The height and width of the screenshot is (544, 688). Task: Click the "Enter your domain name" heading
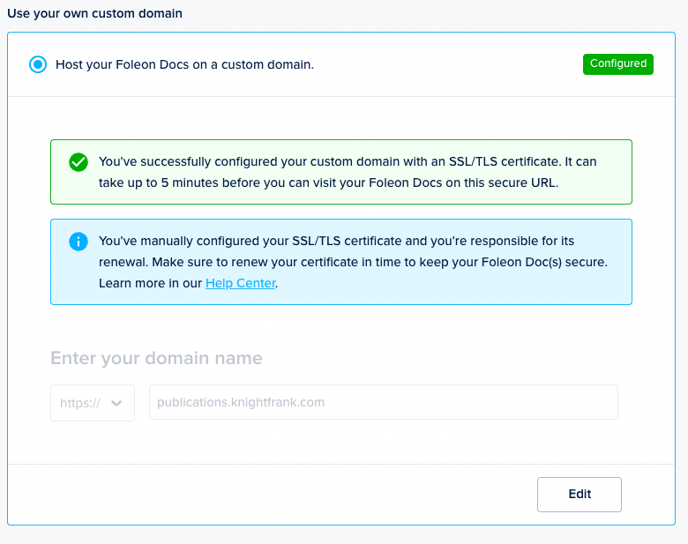[x=156, y=358]
